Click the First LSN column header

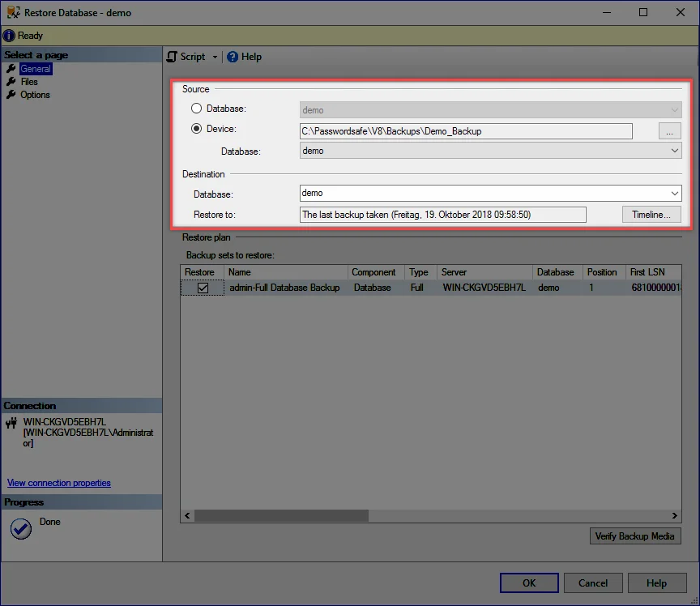click(x=653, y=272)
